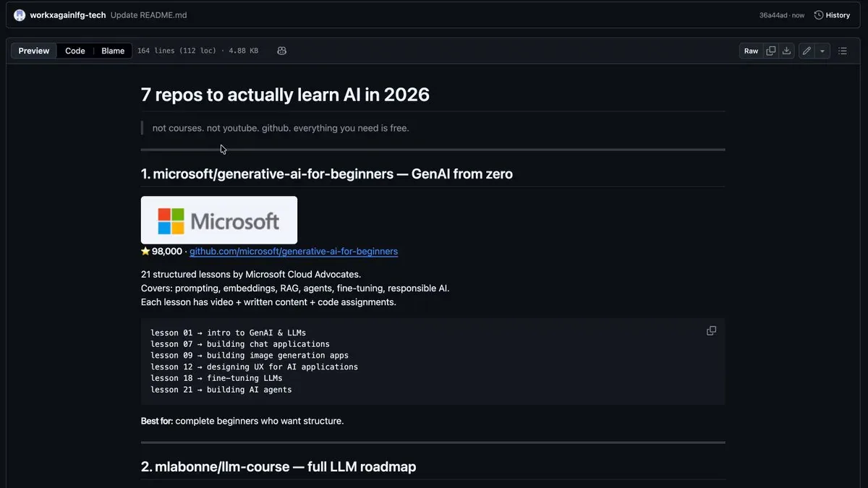Viewport: 868px width, 488px height.
Task: Open the workxagainlfg-tech user avatar
Action: point(20,15)
